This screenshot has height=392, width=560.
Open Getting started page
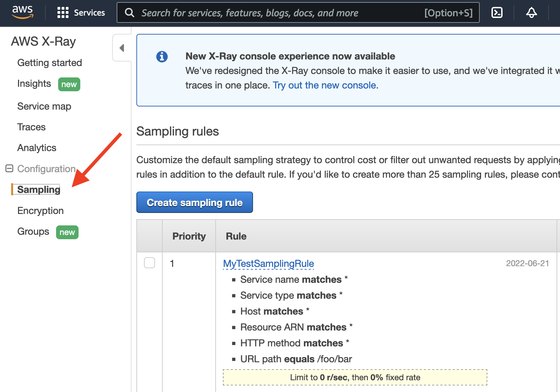[x=49, y=63]
